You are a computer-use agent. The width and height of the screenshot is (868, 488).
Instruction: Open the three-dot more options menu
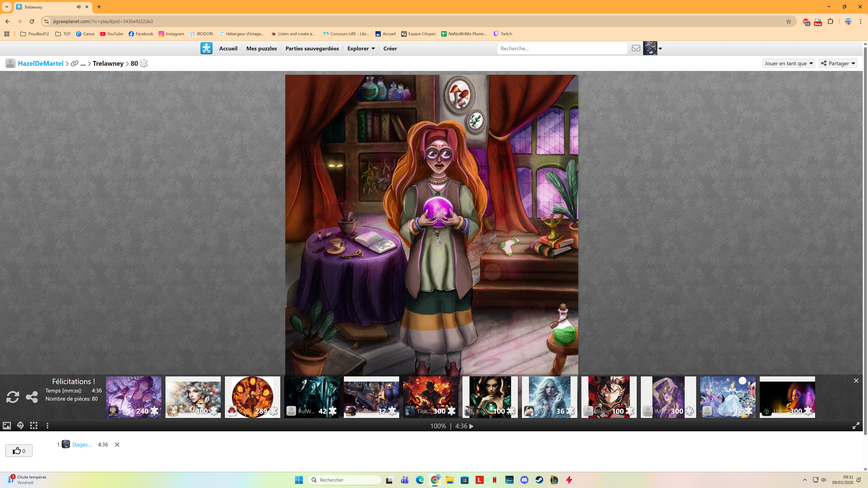[x=47, y=426]
